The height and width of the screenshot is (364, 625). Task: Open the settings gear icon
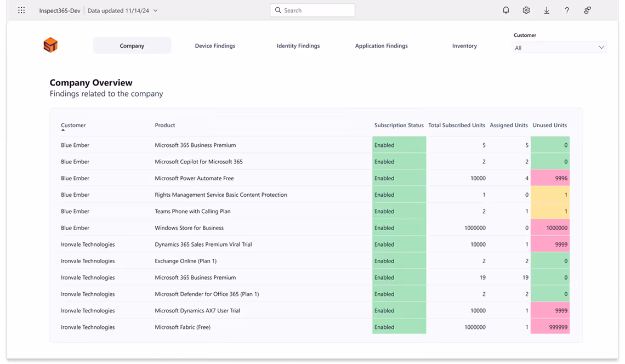click(x=526, y=10)
